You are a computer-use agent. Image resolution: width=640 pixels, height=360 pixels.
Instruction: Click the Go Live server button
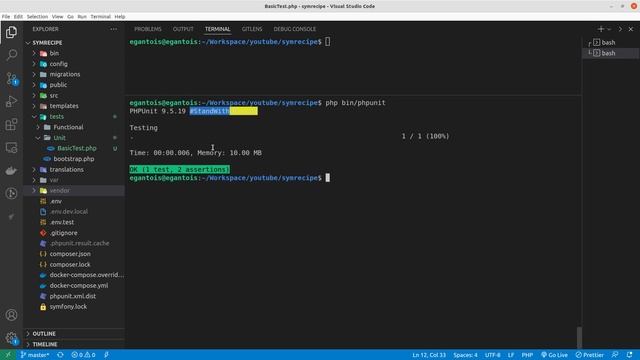(554, 355)
